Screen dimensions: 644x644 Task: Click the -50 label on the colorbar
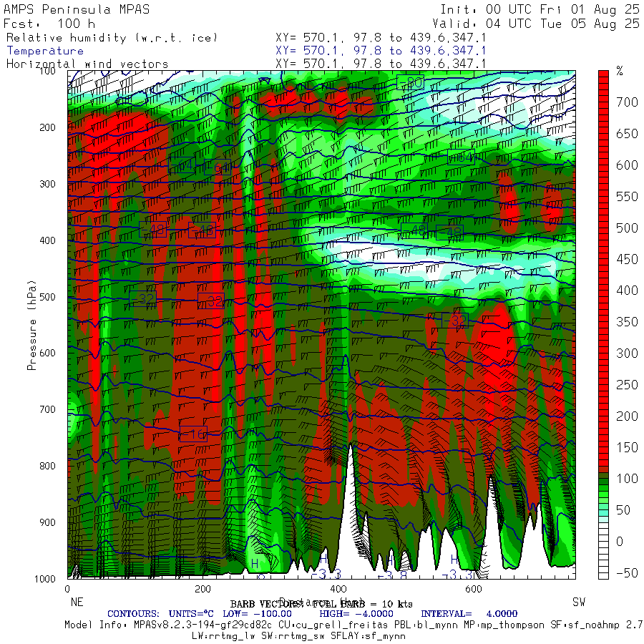click(627, 573)
